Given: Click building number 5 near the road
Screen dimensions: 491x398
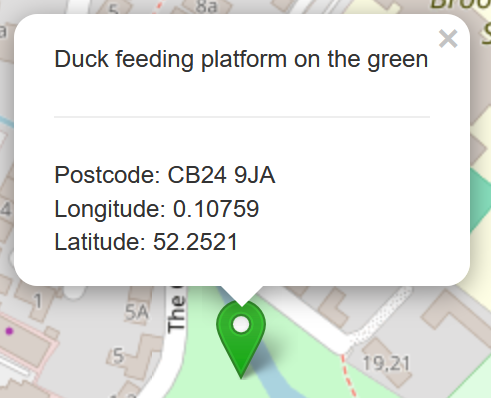Looking at the screenshot, I should [118, 356].
